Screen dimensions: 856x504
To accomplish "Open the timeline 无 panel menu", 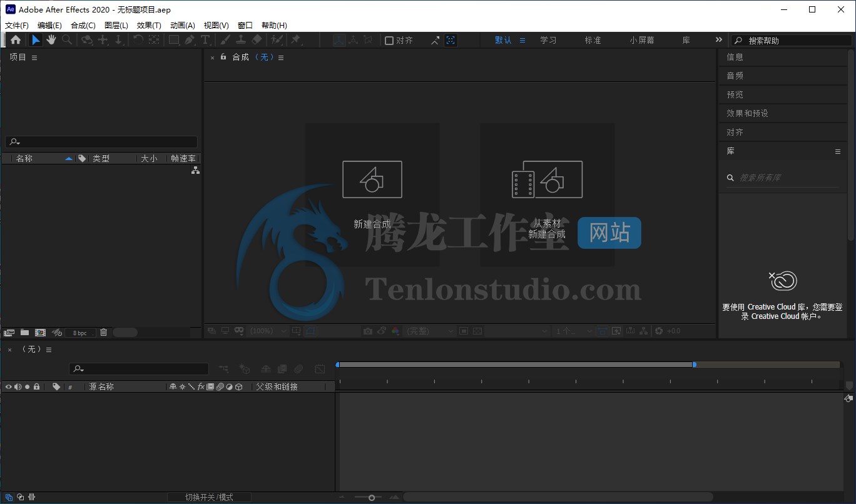I will pyautogui.click(x=49, y=350).
